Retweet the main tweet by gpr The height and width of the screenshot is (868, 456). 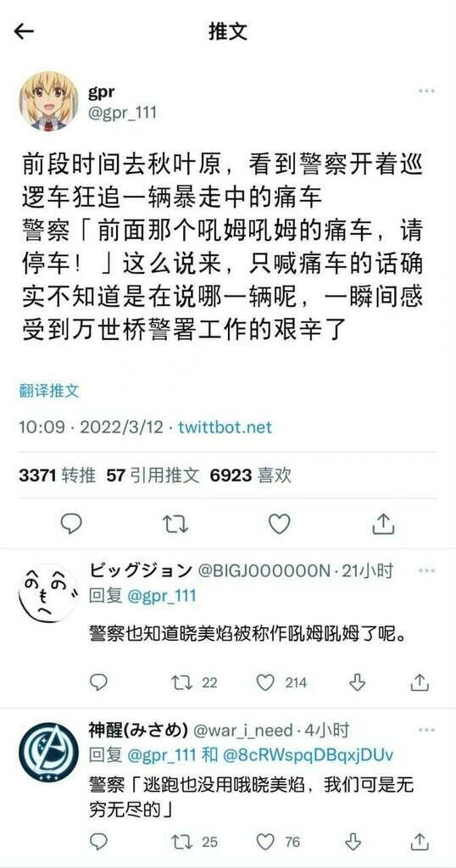tap(175, 524)
